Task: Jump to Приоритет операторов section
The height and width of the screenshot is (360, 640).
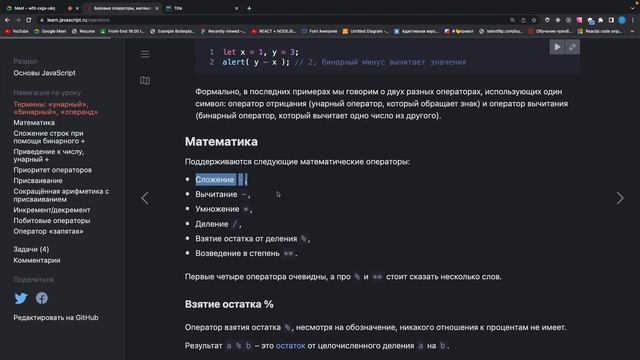Action: (x=52, y=170)
